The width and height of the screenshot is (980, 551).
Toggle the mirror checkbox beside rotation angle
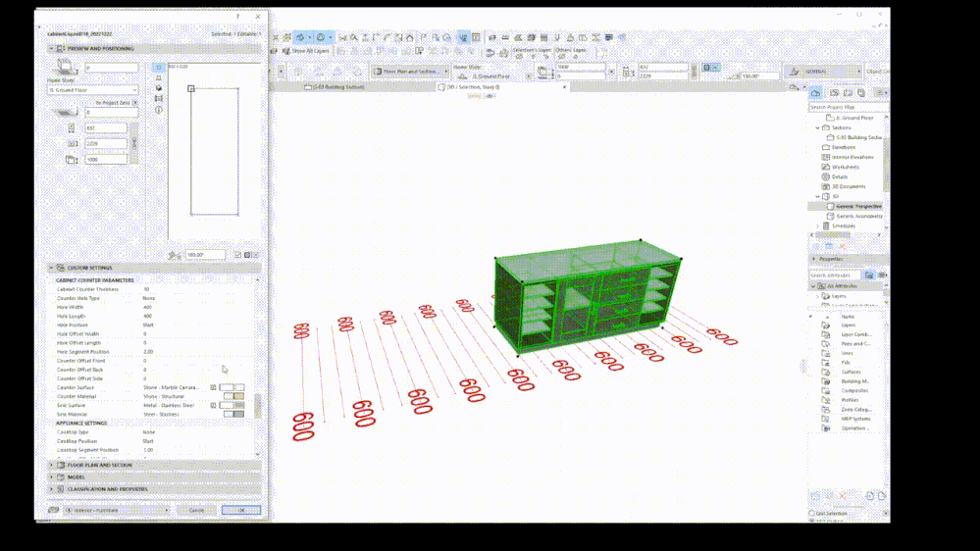tap(237, 255)
